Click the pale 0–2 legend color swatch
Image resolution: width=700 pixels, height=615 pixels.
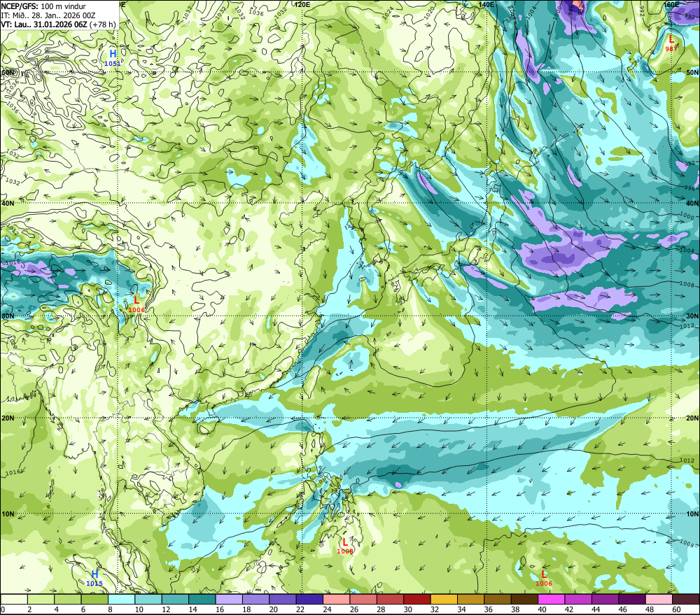point(14,600)
